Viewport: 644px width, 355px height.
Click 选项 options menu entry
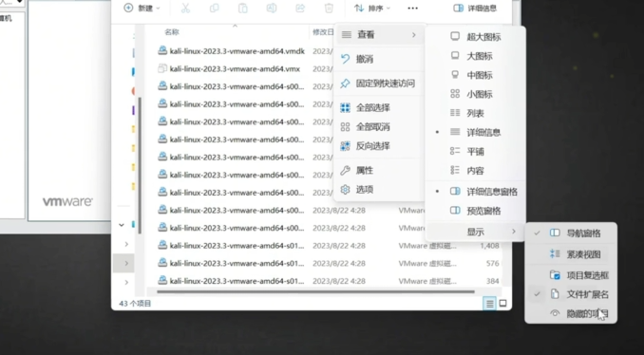[380, 190]
